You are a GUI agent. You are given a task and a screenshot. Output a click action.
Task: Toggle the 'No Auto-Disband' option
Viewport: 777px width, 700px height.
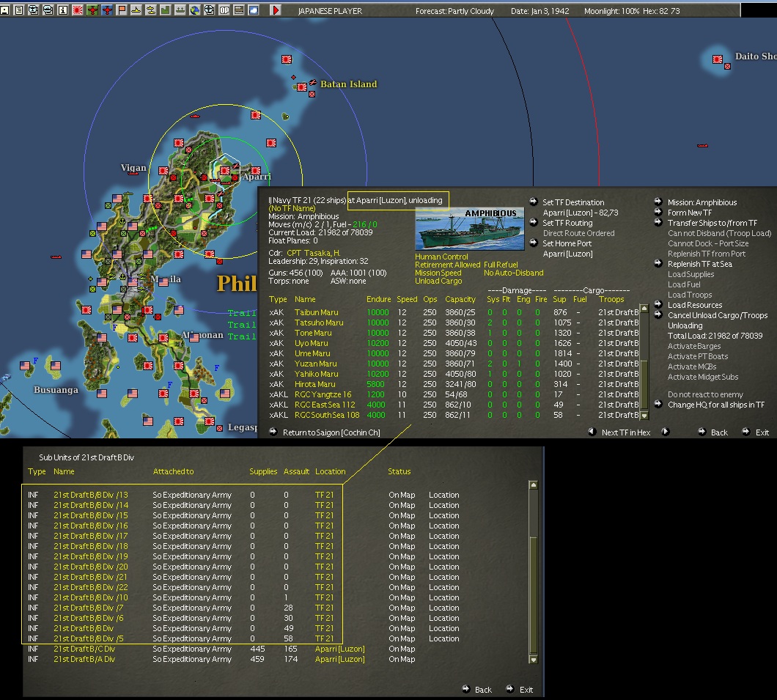coord(513,273)
